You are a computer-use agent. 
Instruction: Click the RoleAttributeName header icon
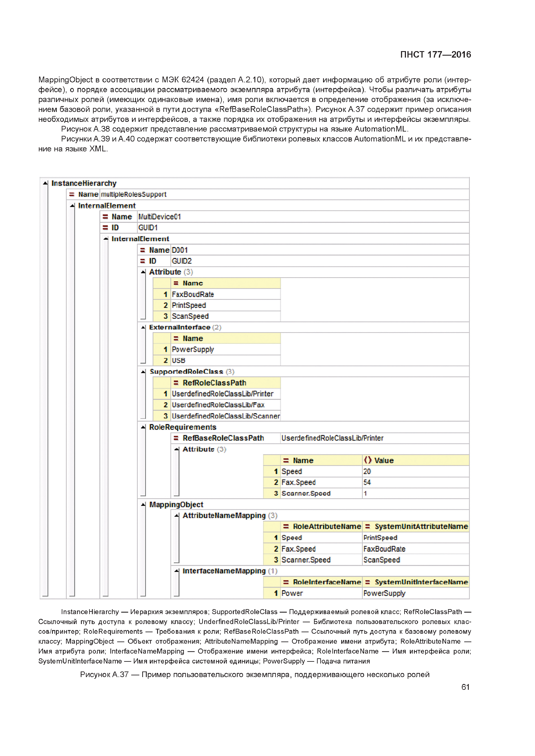coord(286,527)
